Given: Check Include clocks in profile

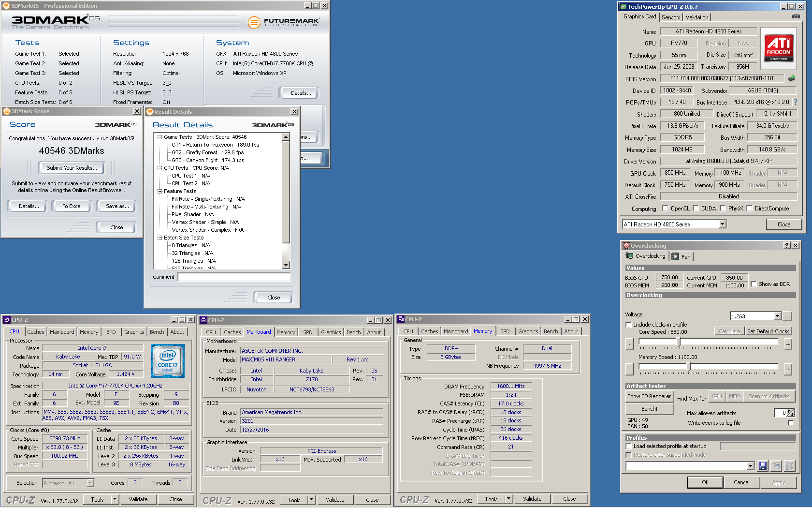Looking at the screenshot, I should (x=628, y=325).
